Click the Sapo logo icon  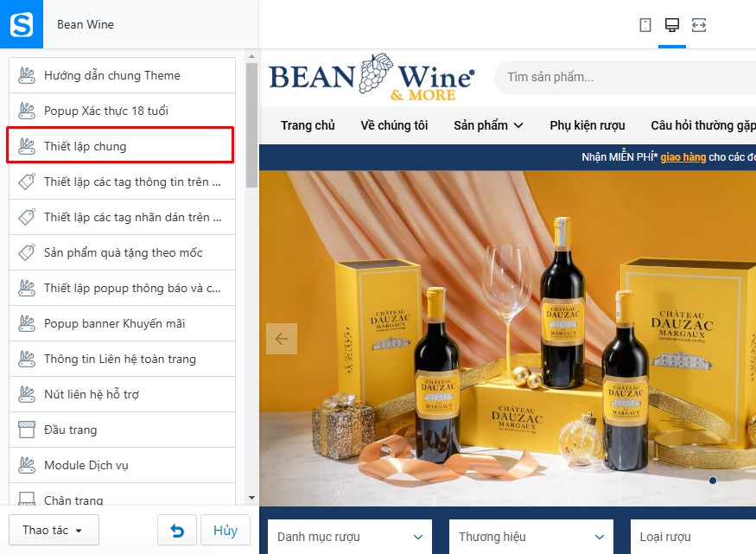coord(22,24)
